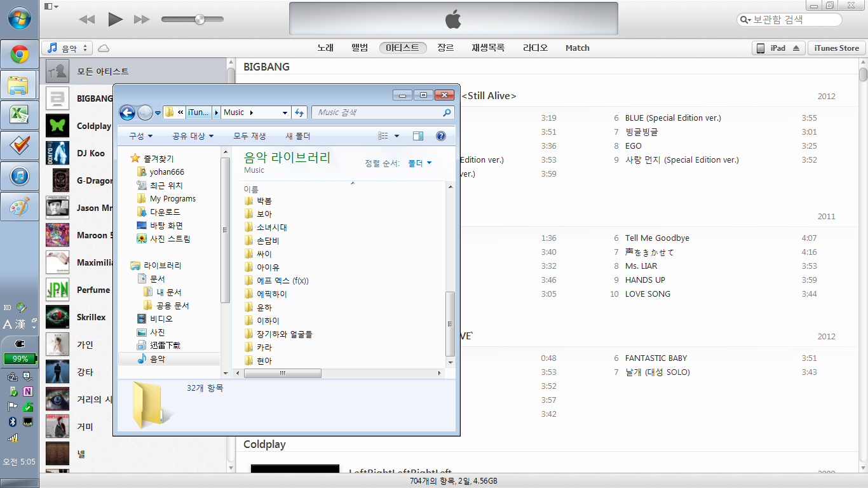Open the 재생목록 tab
The height and width of the screenshot is (488, 868).
pyautogui.click(x=488, y=48)
